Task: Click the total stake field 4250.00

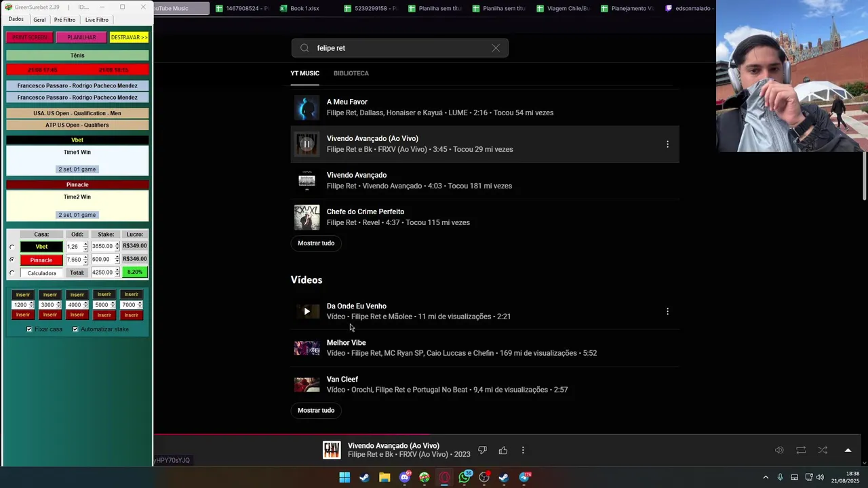Action: tap(103, 272)
